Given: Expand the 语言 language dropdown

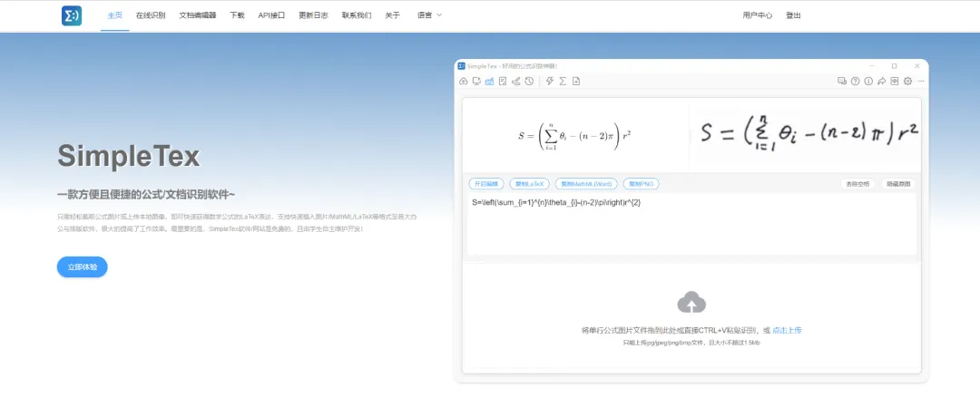Looking at the screenshot, I should click(429, 15).
